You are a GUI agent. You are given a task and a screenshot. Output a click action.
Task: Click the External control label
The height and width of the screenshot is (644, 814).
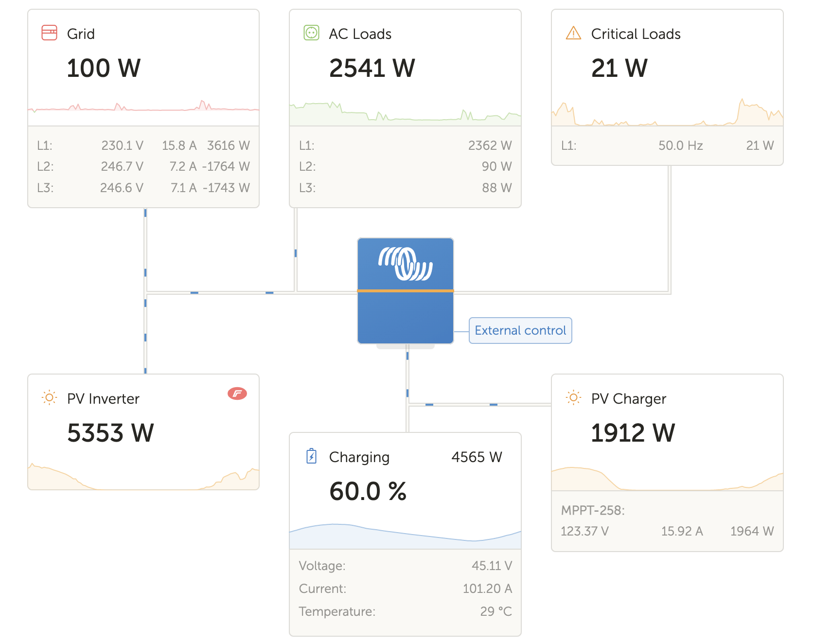tap(520, 331)
